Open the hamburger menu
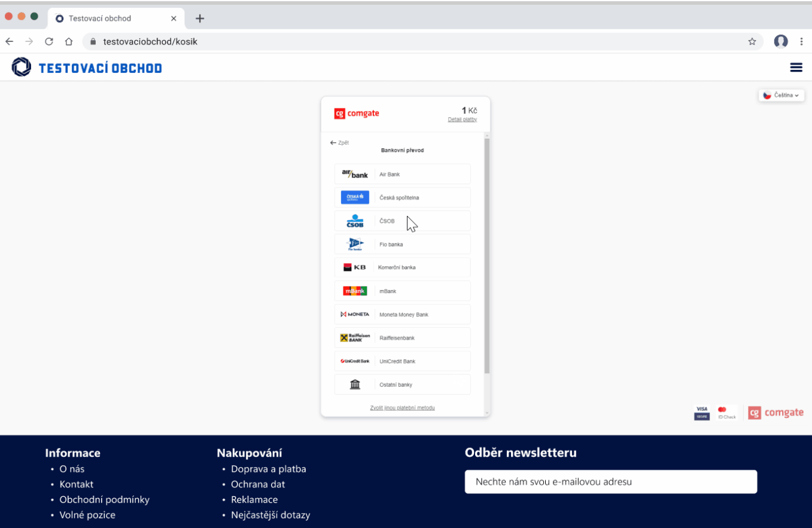Screen dimensions: 812x528 [x=796, y=68]
